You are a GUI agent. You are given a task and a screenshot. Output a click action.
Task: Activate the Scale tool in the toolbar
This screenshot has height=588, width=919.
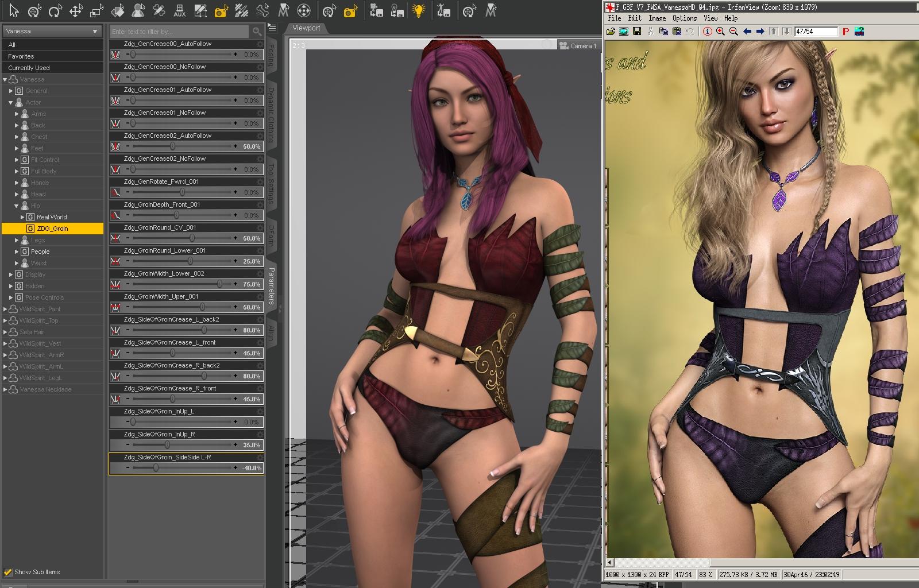[x=96, y=11]
